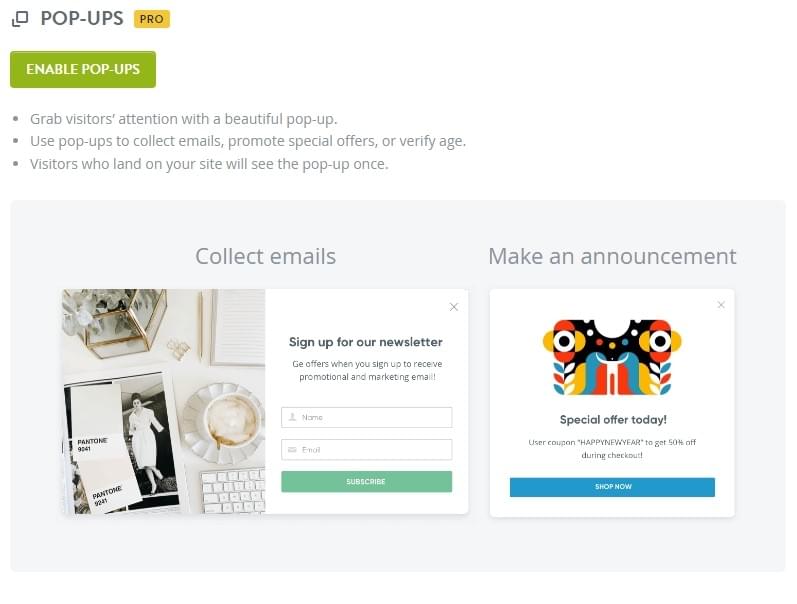Select the "Make an announcement" heading
The image size is (797, 604).
tap(612, 256)
